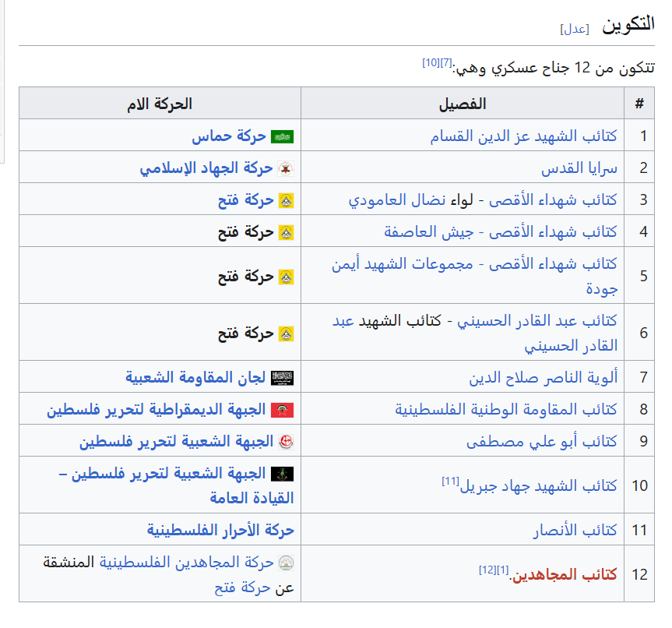Open the كتائب الشهيد عز الدين القسام link
Viewport: 672px width, 628px height.
[523, 136]
